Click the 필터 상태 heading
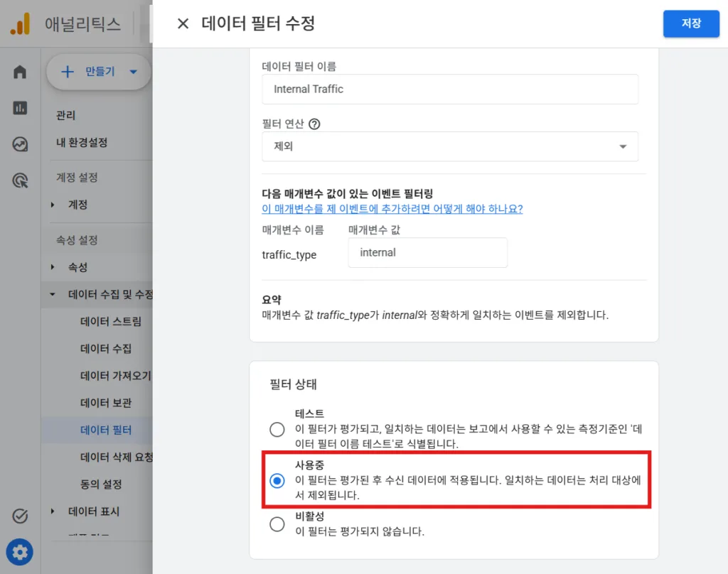This screenshot has width=728, height=574. point(293,384)
